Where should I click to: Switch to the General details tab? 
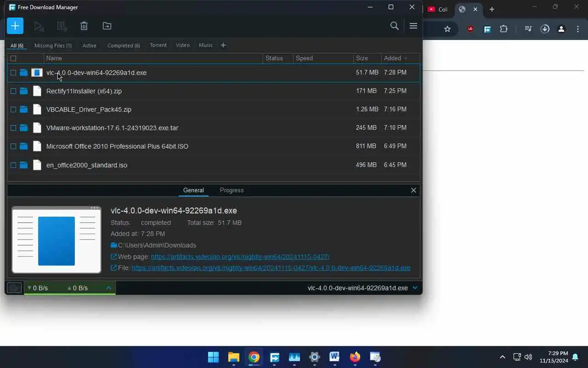pos(193,190)
